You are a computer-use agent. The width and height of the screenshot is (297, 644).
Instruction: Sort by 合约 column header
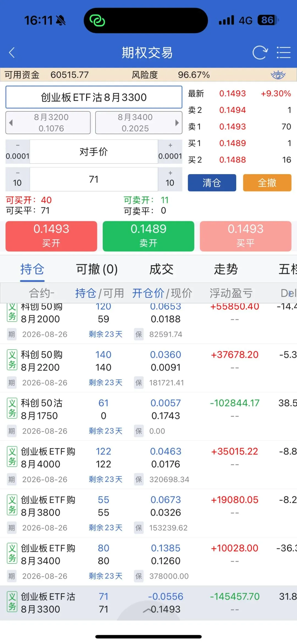(x=42, y=293)
